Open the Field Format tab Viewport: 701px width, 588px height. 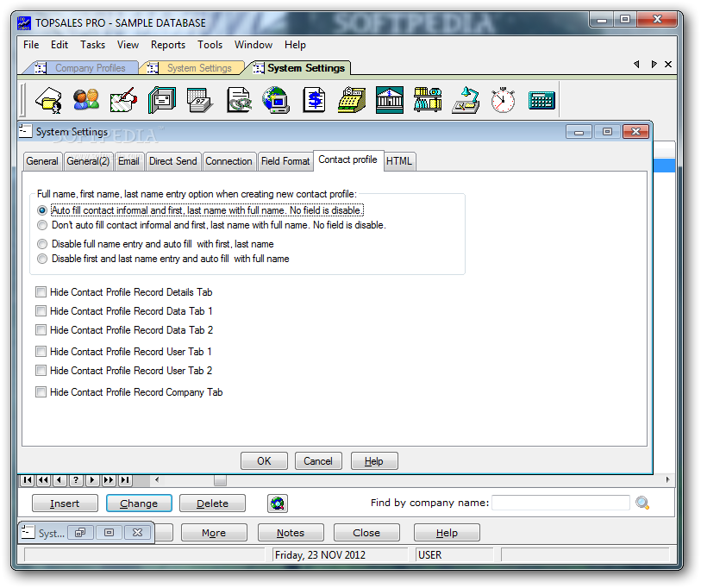point(285,161)
